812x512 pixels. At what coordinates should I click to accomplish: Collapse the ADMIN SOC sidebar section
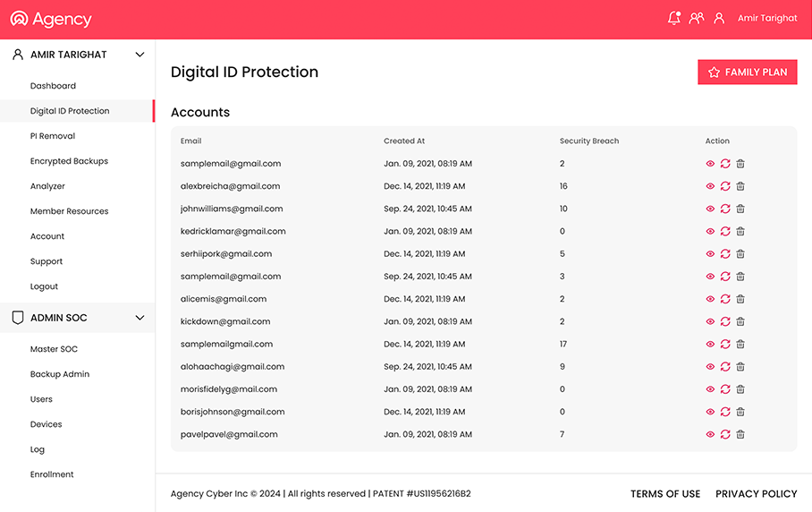point(140,318)
